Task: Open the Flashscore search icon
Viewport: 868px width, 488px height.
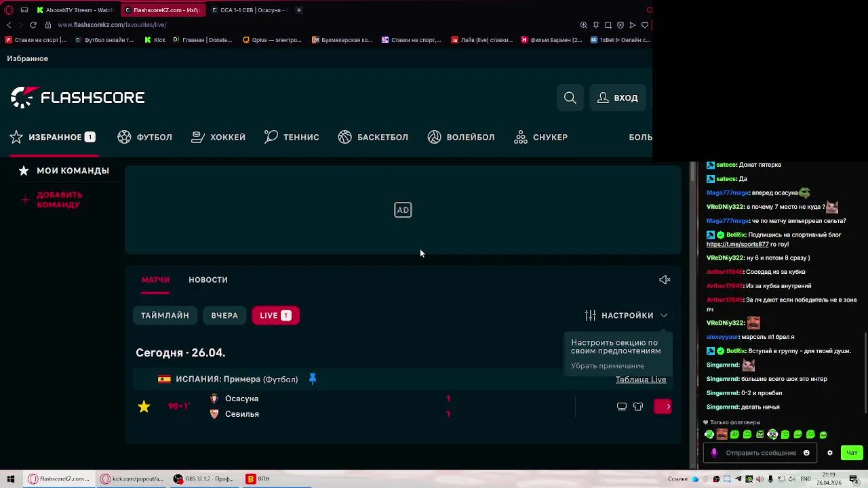Action: click(570, 98)
